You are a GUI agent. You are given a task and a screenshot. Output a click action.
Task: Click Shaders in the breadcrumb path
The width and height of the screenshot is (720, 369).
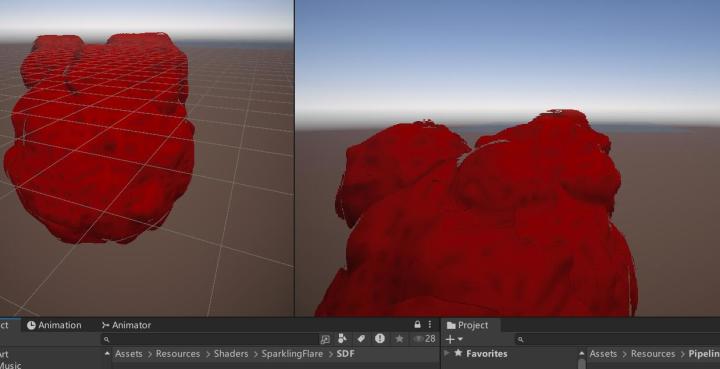[231, 353]
